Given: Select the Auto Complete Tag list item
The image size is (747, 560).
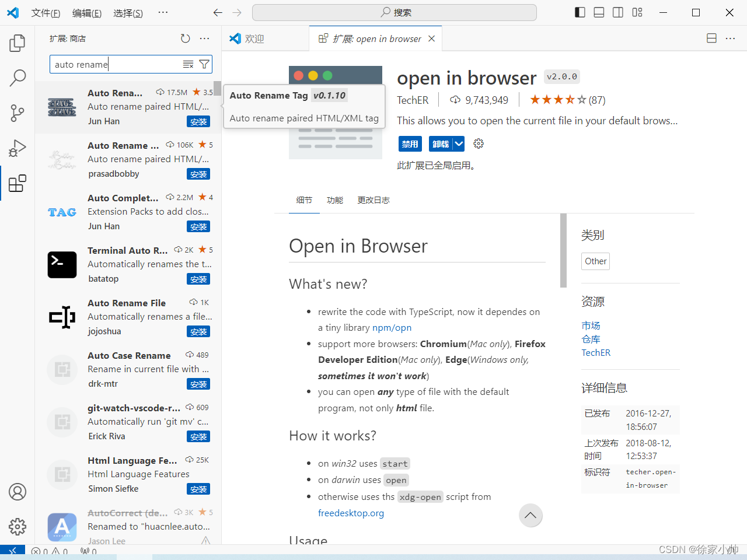Looking at the screenshot, I should pyautogui.click(x=128, y=212).
